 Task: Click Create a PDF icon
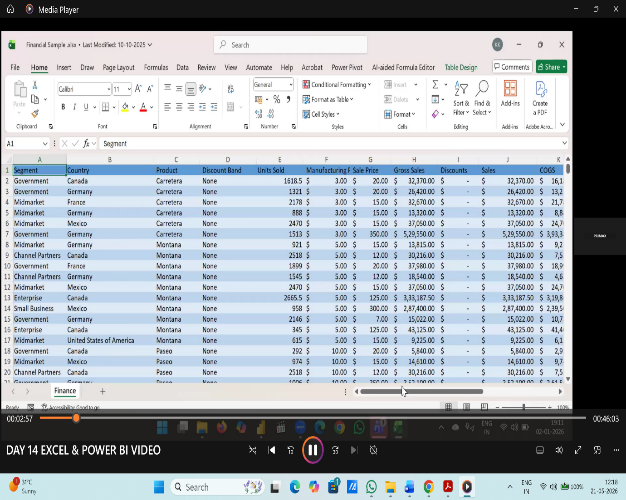click(x=540, y=98)
